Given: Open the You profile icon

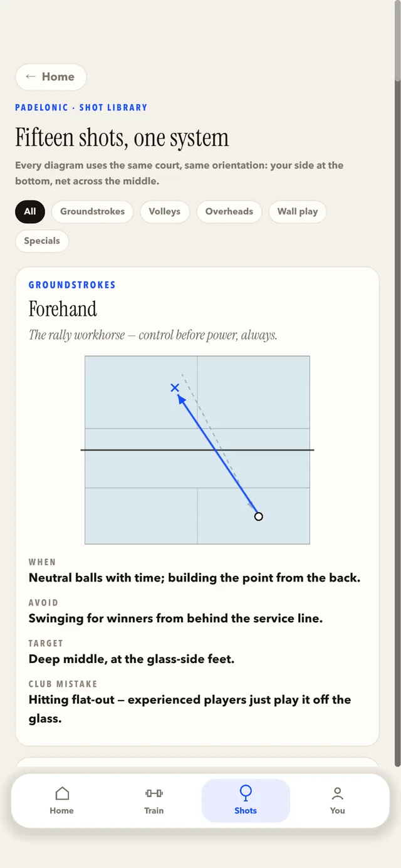Looking at the screenshot, I should coord(337,793).
